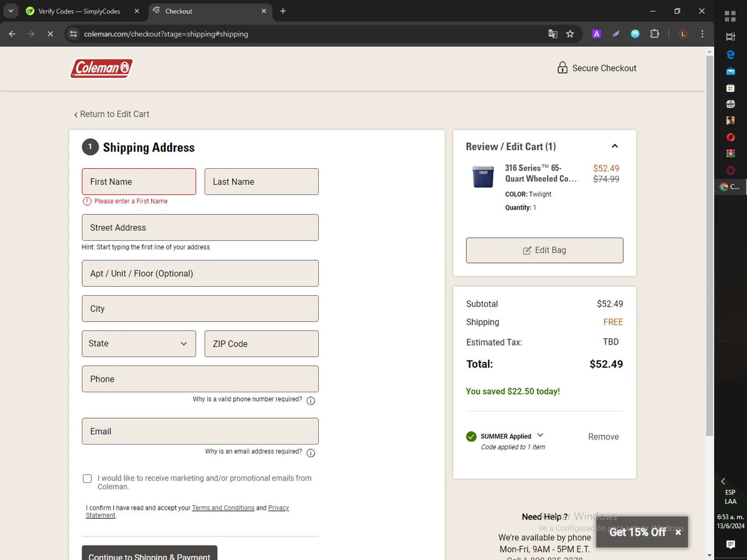This screenshot has height=560, width=747.
Task: Open Task View icon in sidebar
Action: click(731, 37)
